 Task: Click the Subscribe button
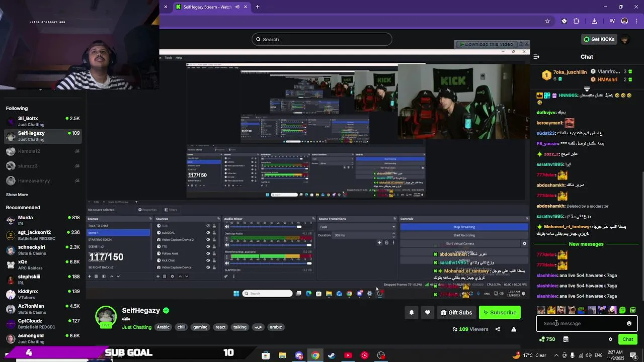pyautogui.click(x=500, y=313)
